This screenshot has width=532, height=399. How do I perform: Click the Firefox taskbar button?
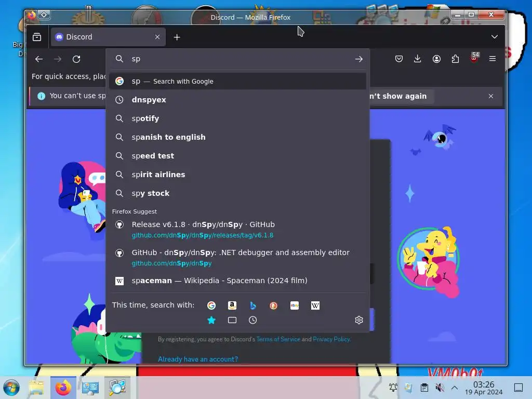[63, 388]
